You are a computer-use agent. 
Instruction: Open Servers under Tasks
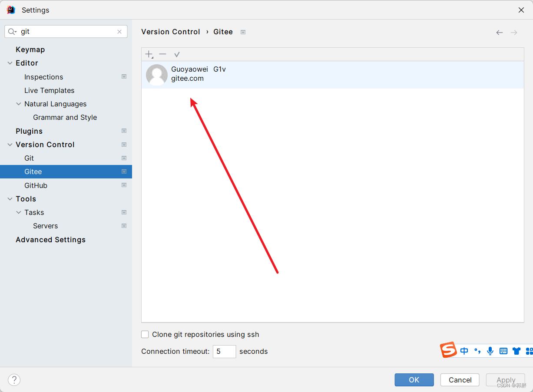(x=45, y=226)
